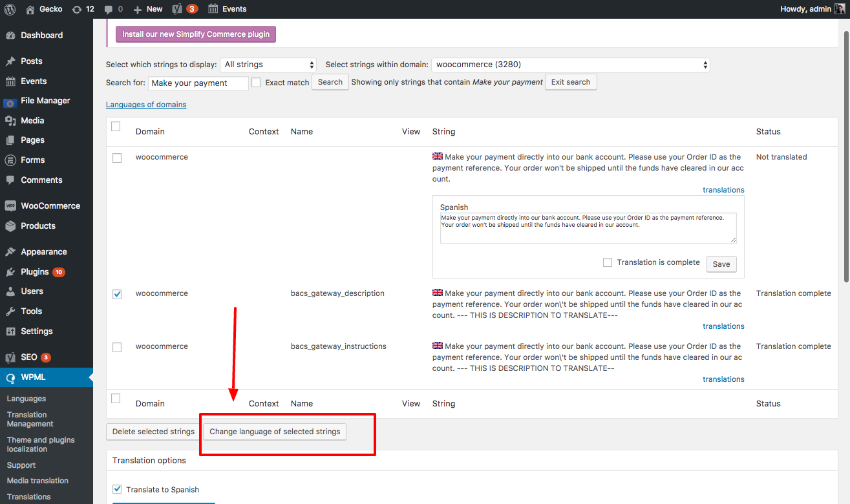The image size is (850, 504).
Task: Open the WordPress logo menu
Action: 10,9
